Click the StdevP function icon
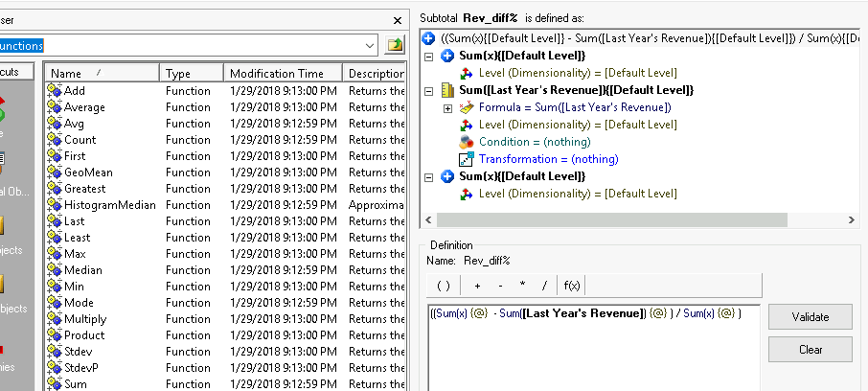This screenshot has height=391, width=868. click(55, 368)
